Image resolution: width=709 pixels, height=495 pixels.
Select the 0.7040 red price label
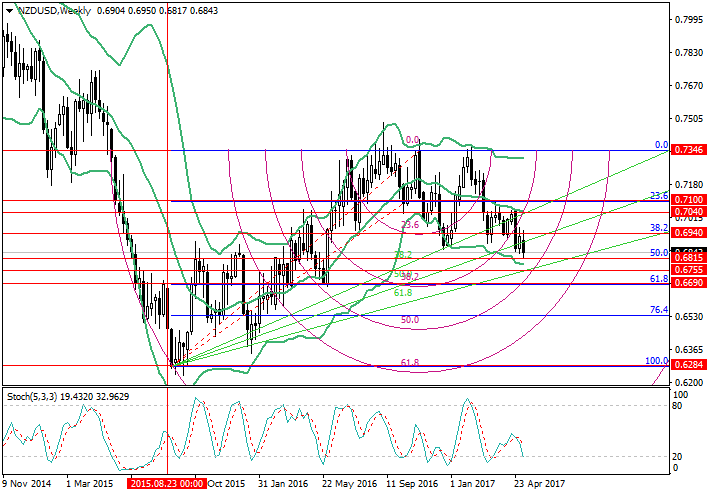point(689,212)
